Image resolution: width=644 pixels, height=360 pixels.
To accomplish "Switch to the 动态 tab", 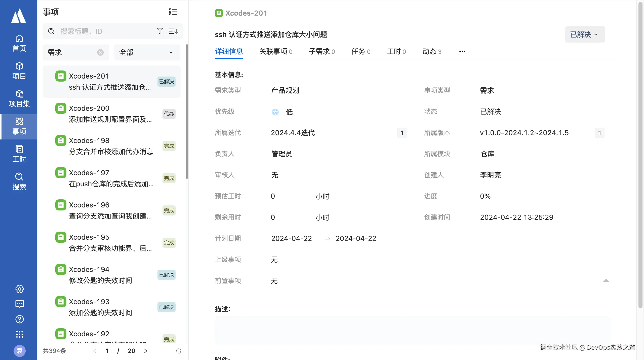I will click(431, 52).
